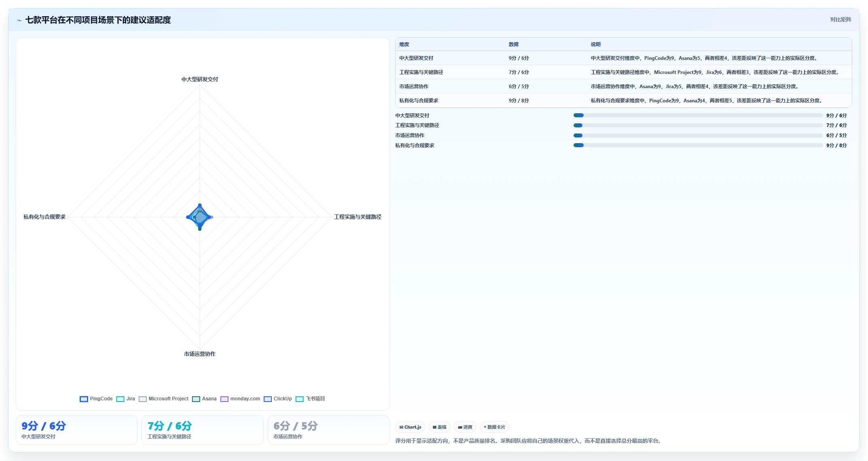Click description mentioning Jira为5
The height and width of the screenshot is (461, 868).
pyautogui.click(x=695, y=87)
